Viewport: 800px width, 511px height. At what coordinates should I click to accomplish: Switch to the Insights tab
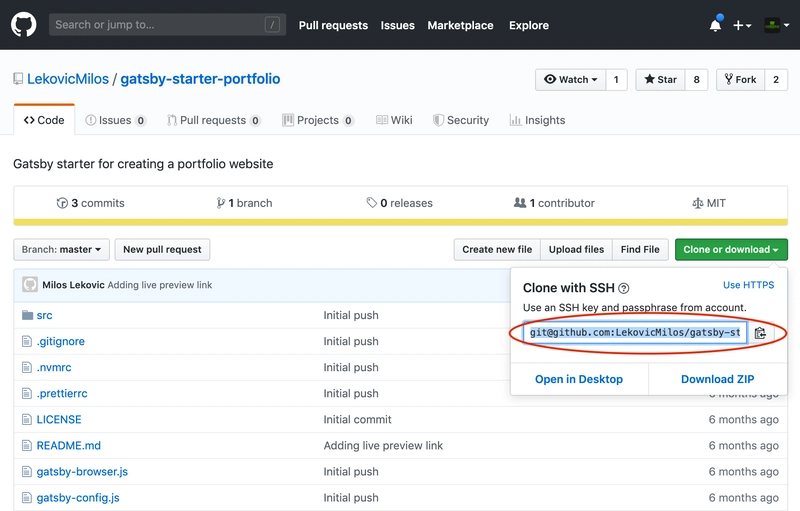pos(537,120)
